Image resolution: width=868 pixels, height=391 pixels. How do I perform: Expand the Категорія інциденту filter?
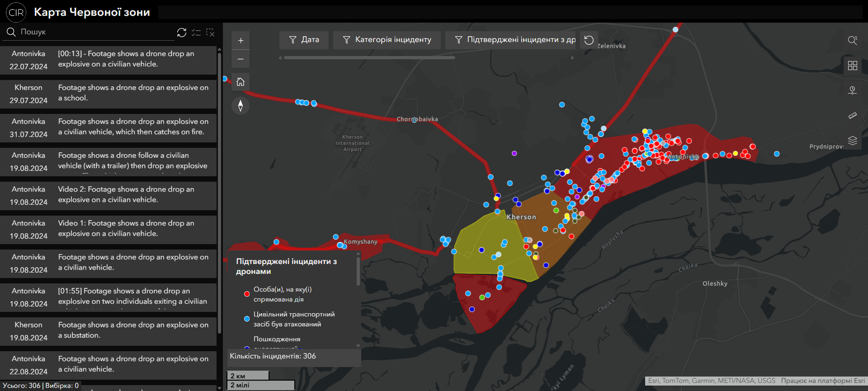tap(387, 40)
